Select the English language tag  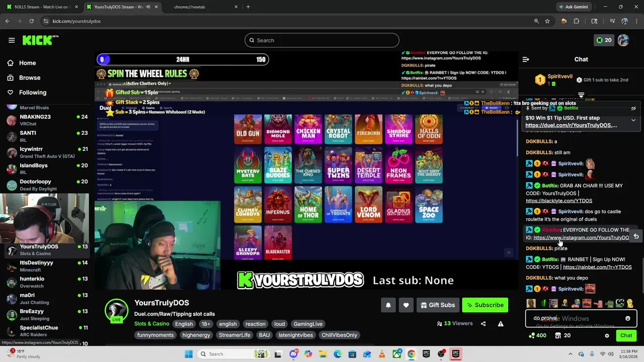[184, 324]
